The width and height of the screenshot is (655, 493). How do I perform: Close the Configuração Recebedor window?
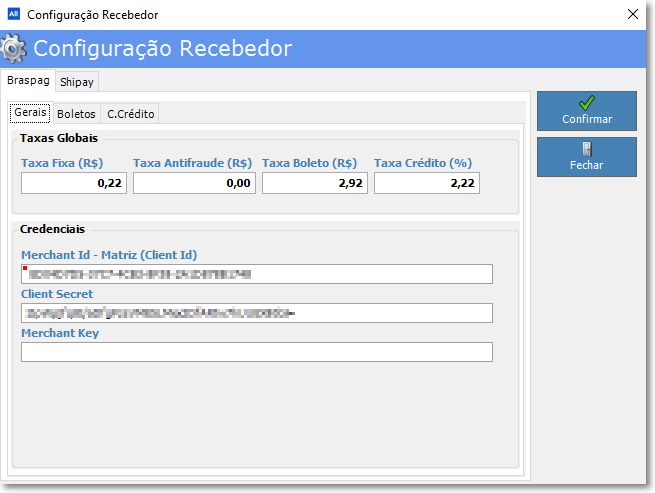632,15
